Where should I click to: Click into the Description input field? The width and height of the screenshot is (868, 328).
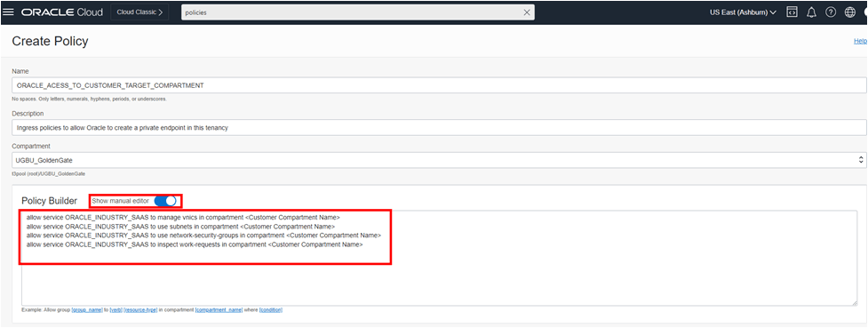[439, 127]
